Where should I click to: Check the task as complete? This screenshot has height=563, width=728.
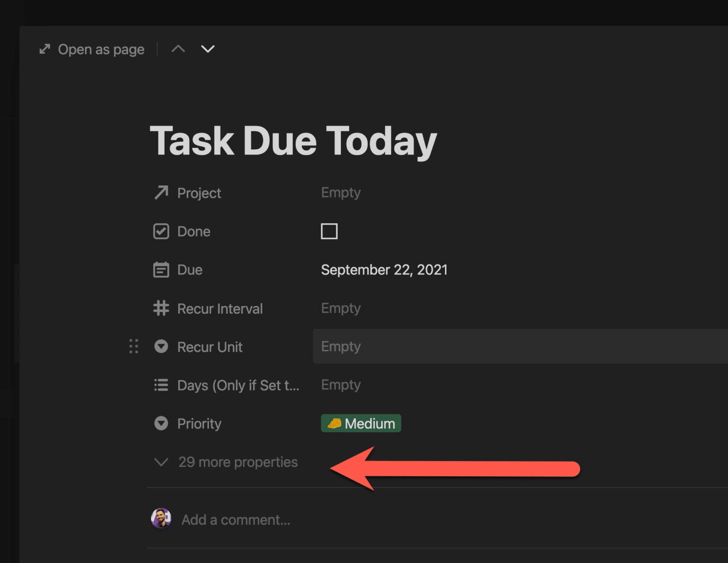(329, 231)
